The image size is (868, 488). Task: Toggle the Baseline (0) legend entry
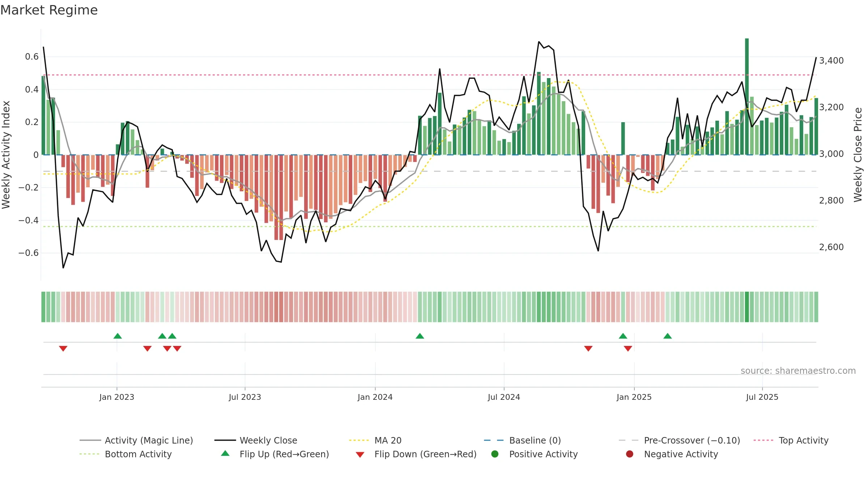(522, 440)
